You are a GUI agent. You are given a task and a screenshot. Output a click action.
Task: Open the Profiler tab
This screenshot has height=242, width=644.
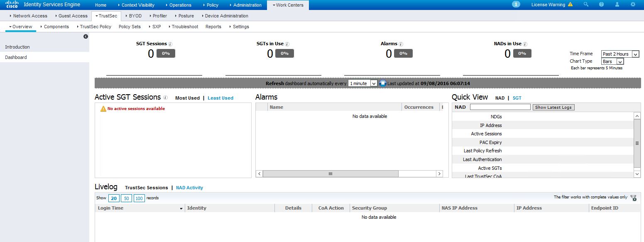[x=158, y=16]
